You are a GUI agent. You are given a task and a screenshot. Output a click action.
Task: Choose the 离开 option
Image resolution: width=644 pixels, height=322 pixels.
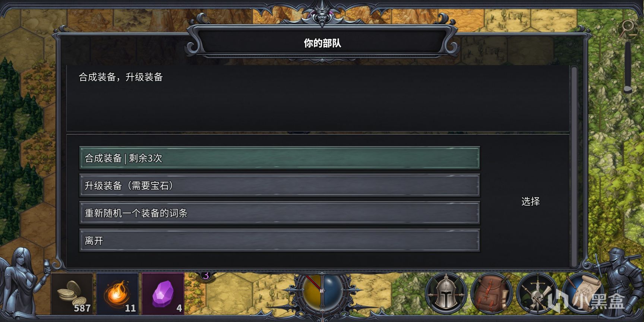(x=280, y=241)
